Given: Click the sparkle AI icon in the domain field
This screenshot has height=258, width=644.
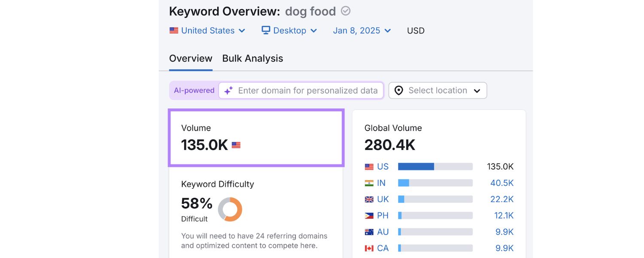Looking at the screenshot, I should click(228, 90).
